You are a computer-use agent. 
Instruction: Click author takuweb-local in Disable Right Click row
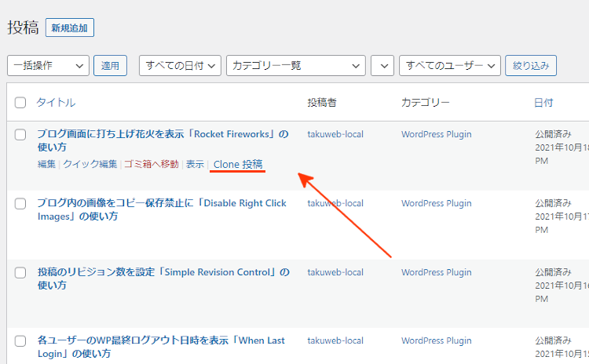coord(335,203)
